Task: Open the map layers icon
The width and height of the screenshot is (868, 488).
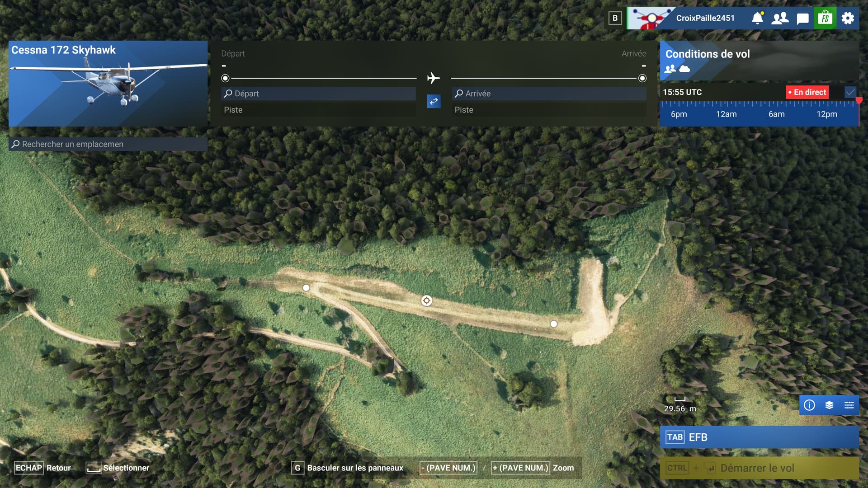Action: coord(829,405)
